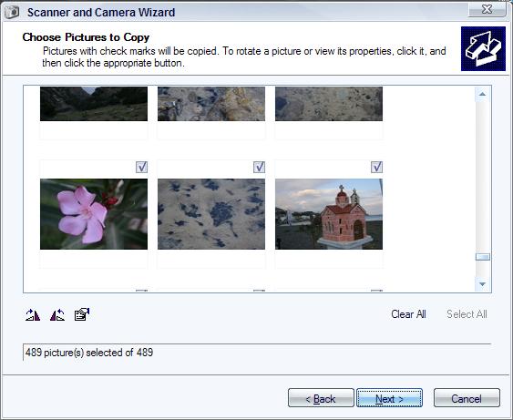Select the pink flower thumbnail

pos(94,214)
